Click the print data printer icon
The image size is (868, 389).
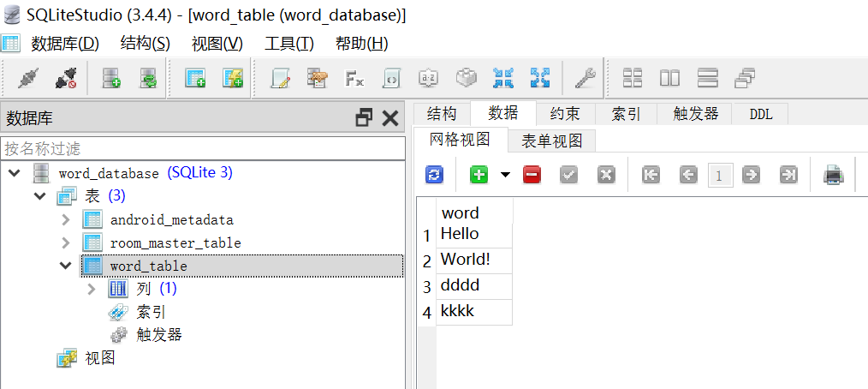pyautogui.click(x=833, y=175)
